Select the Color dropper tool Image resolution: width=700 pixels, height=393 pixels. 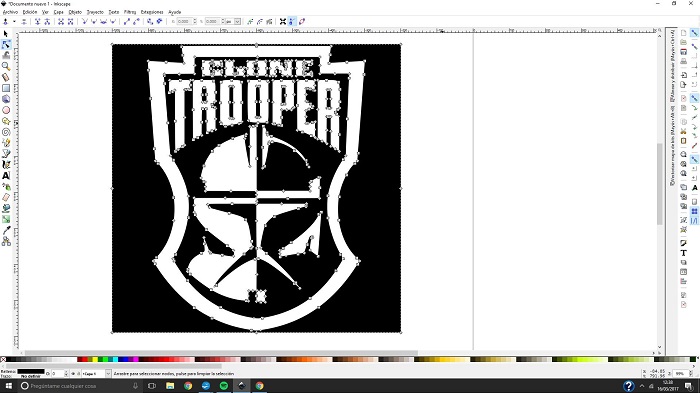pyautogui.click(x=6, y=230)
